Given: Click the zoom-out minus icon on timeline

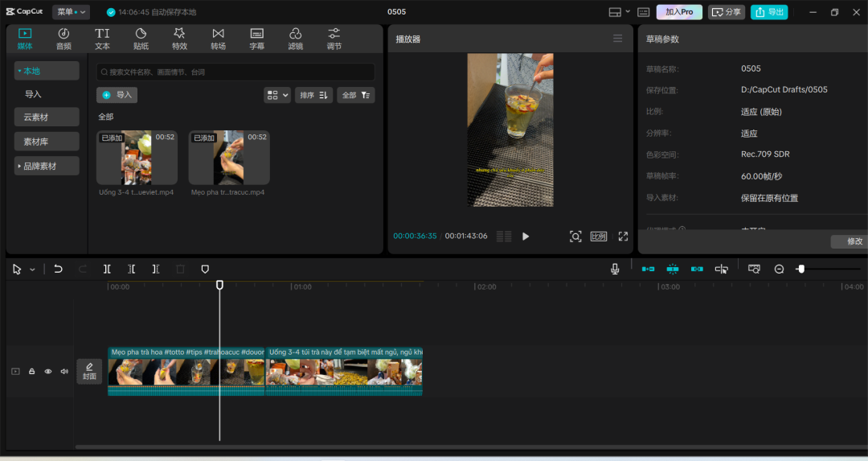Looking at the screenshot, I should pyautogui.click(x=779, y=269).
